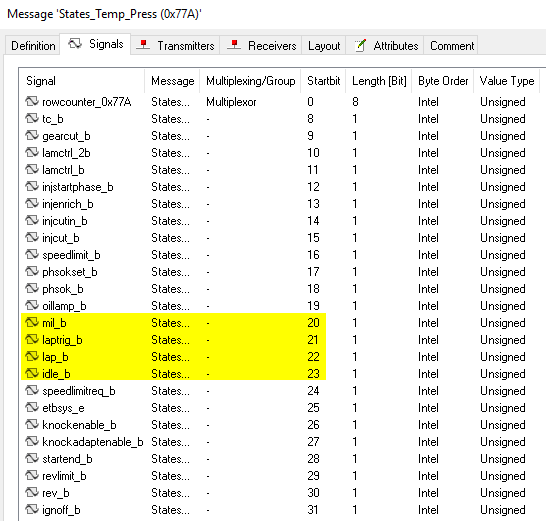The height and width of the screenshot is (521, 546).
Task: Click startbit value 20
Action: coord(313,323)
